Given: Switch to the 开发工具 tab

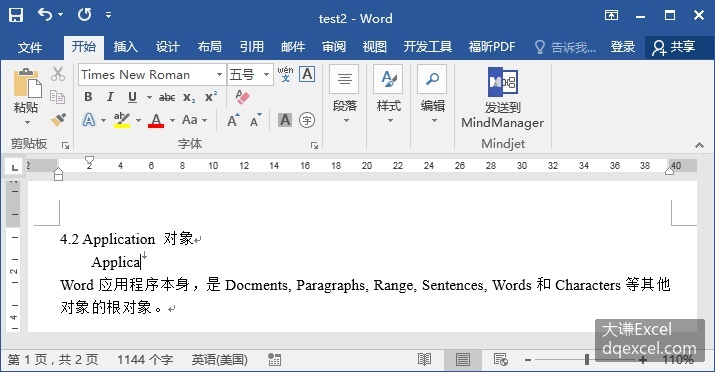Looking at the screenshot, I should pyautogui.click(x=427, y=46).
